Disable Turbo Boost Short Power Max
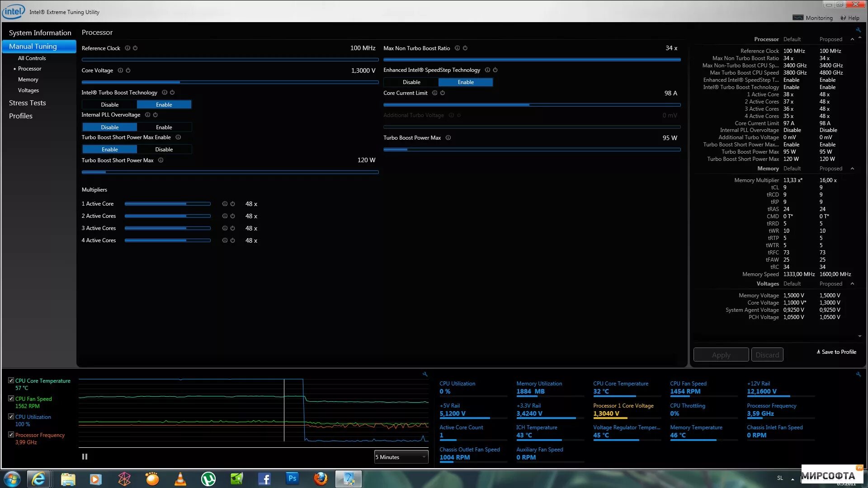This screenshot has height=488, width=868. (x=164, y=150)
